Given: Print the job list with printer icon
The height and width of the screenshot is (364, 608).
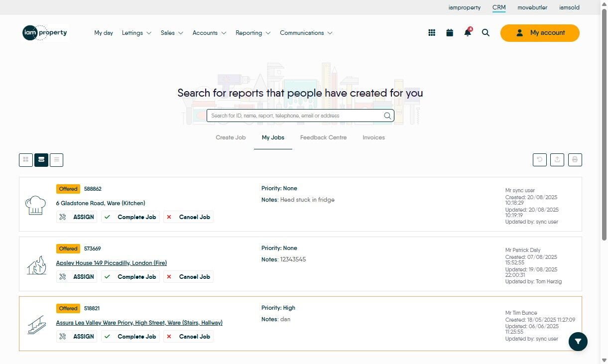Looking at the screenshot, I should [x=575, y=160].
